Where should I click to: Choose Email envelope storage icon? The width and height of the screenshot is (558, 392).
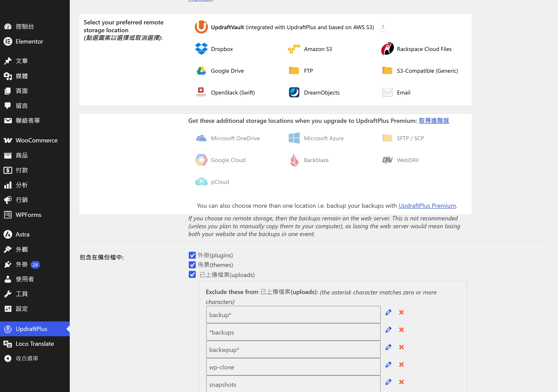pyautogui.click(x=387, y=92)
